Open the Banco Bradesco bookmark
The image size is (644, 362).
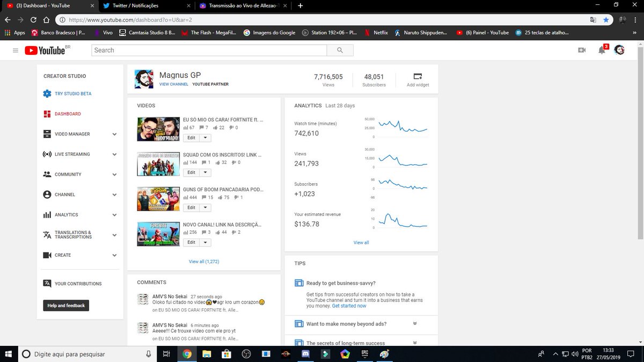(x=59, y=32)
